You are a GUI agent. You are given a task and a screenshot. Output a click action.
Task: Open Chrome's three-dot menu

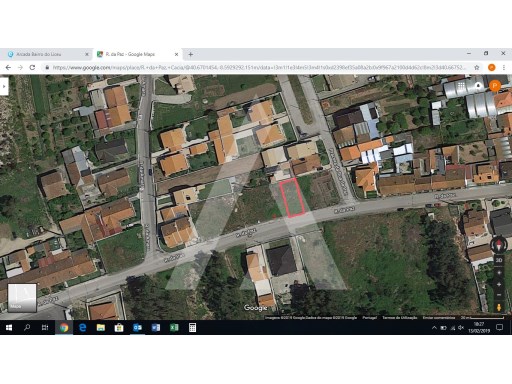tap(504, 67)
